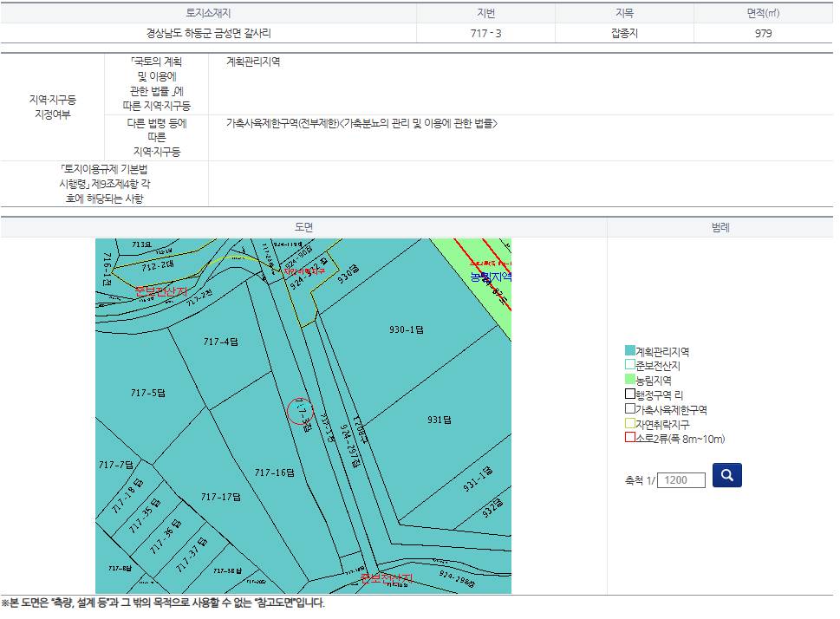Select parcel 717-5답 on the map

(x=148, y=393)
